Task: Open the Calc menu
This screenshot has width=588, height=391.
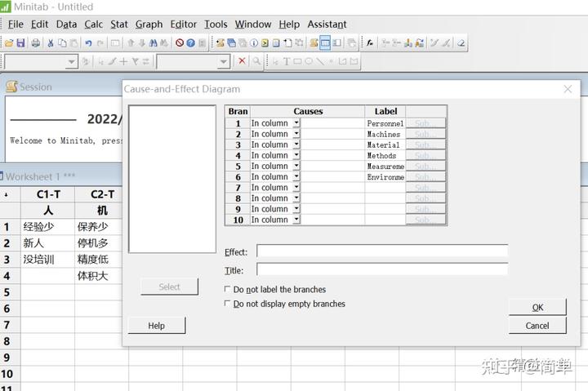Action: tap(93, 24)
